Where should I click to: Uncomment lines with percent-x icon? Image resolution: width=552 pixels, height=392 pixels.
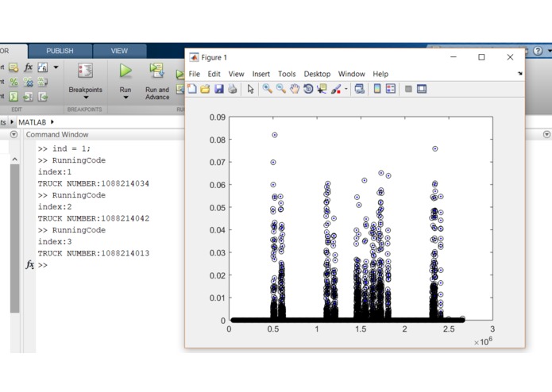(x=28, y=82)
